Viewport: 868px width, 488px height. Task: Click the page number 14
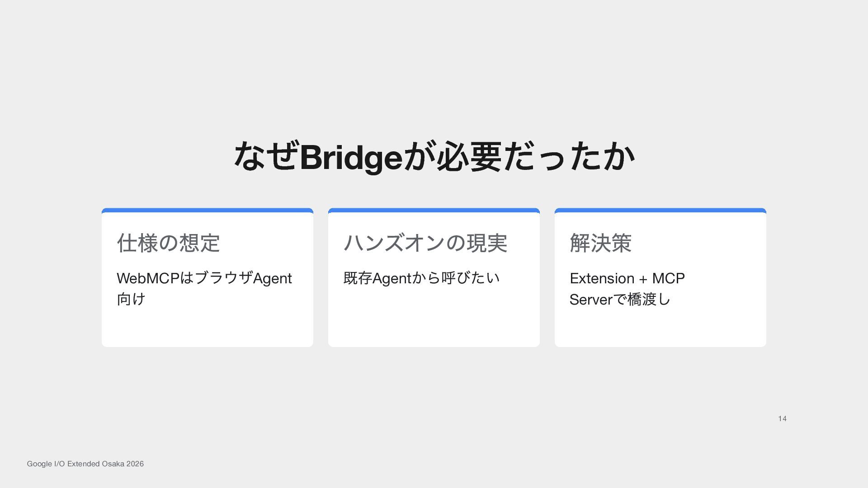(x=782, y=418)
